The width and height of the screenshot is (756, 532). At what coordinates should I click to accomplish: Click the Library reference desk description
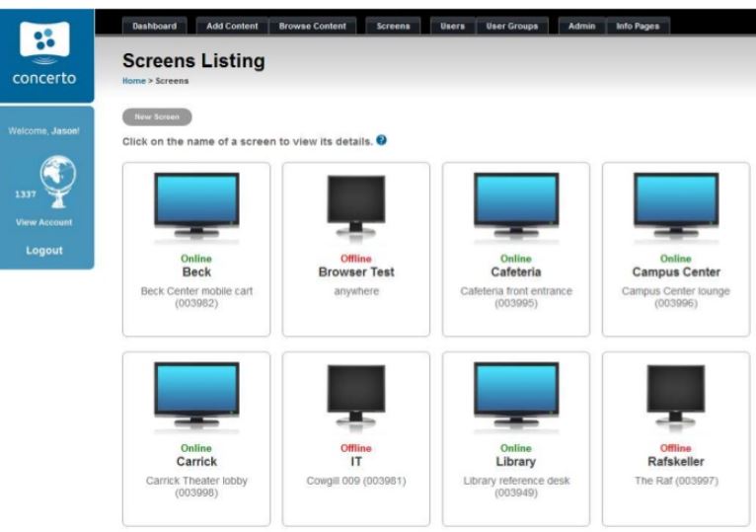516,487
